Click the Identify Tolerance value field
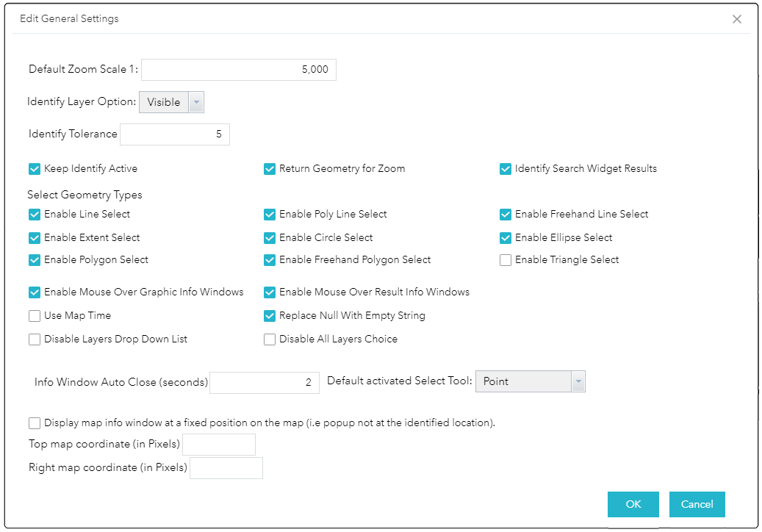This screenshot has width=762, height=532. point(175,134)
